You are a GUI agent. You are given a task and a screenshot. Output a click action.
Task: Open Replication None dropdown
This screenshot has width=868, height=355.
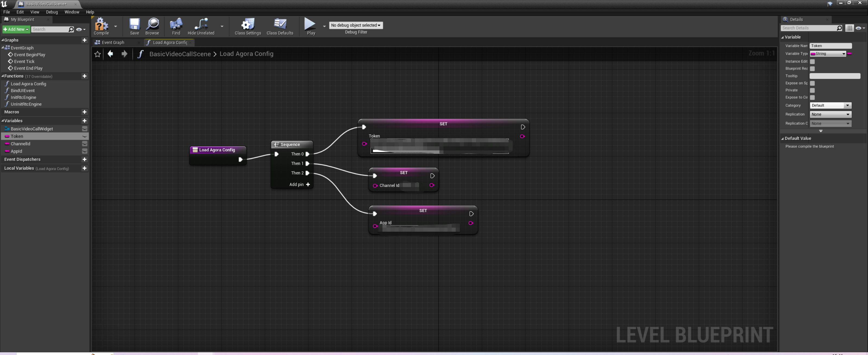830,114
